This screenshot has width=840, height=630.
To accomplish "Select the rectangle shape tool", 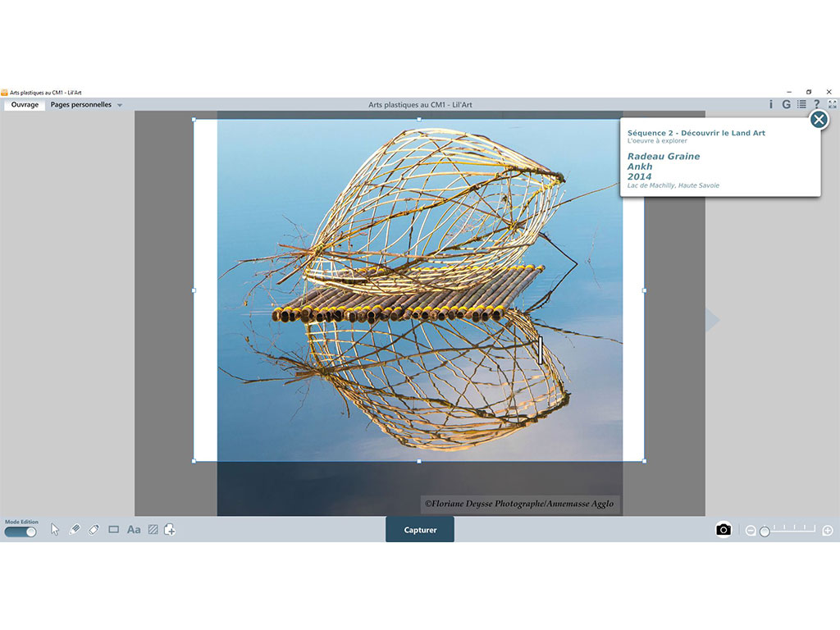I will coord(114,530).
